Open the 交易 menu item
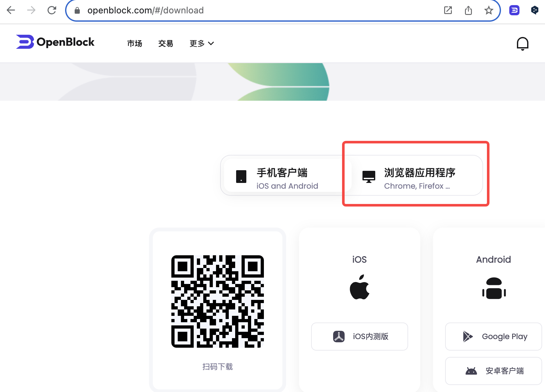Screen dimensions: 545x392 coord(166,43)
